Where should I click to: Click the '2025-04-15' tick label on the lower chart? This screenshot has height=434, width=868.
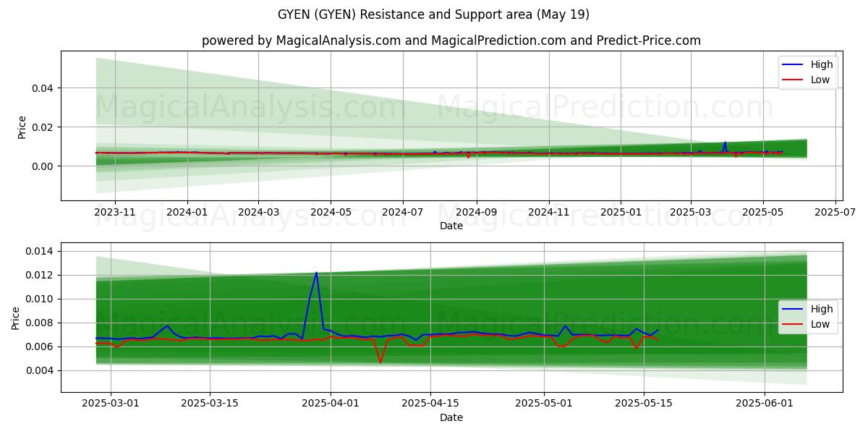430,404
